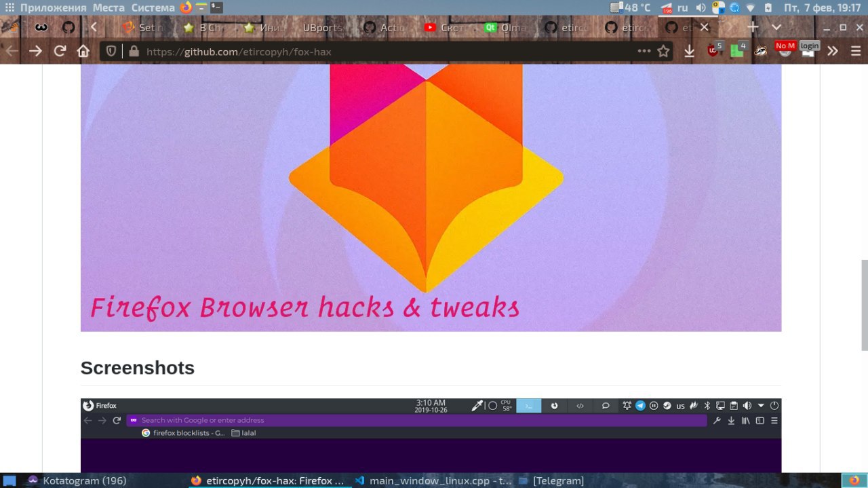Switch to the 'Set' tab
The width and height of the screenshot is (868, 488).
(x=143, y=28)
